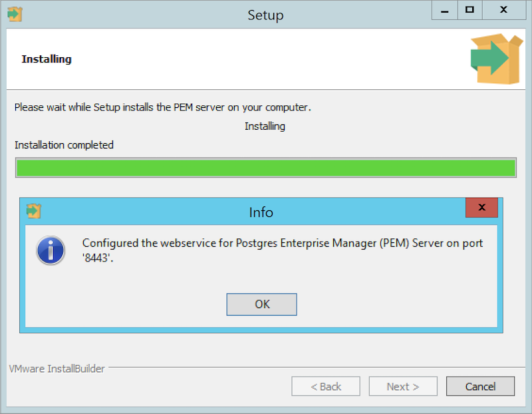Click the large box-arrow installer logo
Image resolution: width=532 pixels, height=414 pixels.
coord(496,59)
